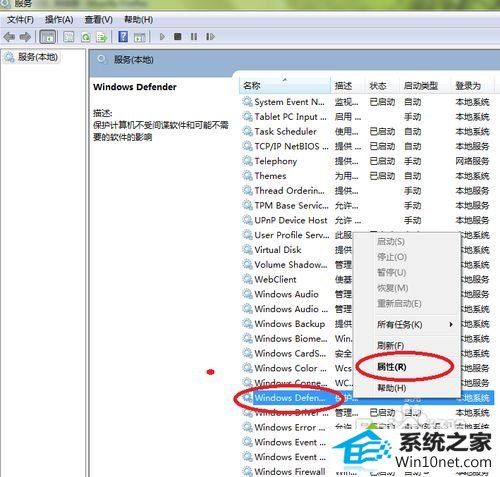Image resolution: width=500 pixels, height=477 pixels.
Task: Click 启动(S) in the context menu
Action: tap(391, 241)
